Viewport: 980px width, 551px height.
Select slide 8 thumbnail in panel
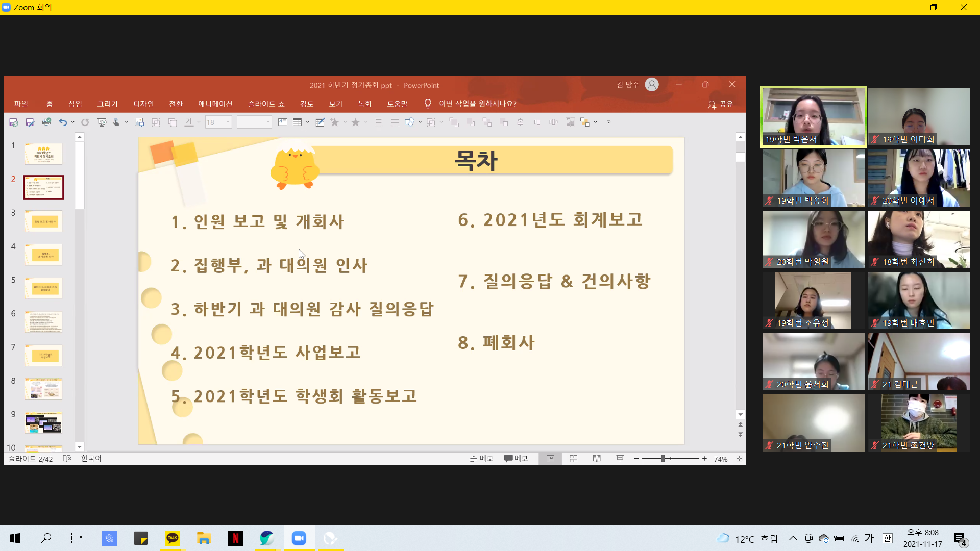click(x=43, y=389)
